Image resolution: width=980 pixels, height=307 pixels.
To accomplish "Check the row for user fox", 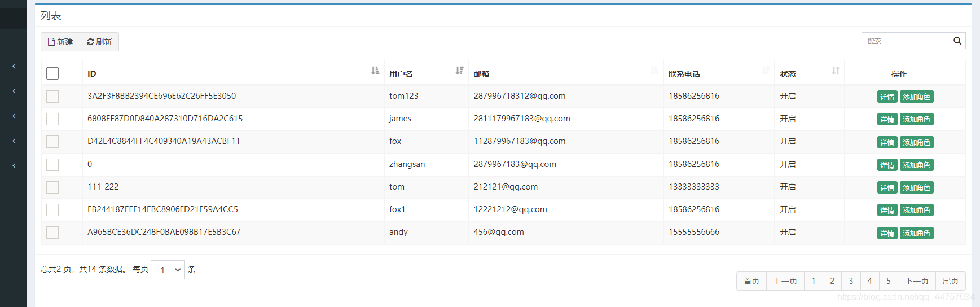I will point(52,142).
